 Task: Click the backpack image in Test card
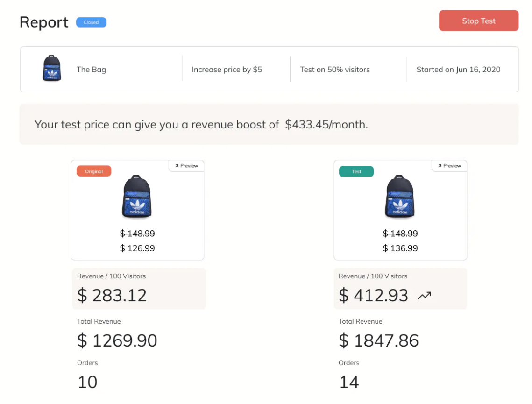(400, 196)
